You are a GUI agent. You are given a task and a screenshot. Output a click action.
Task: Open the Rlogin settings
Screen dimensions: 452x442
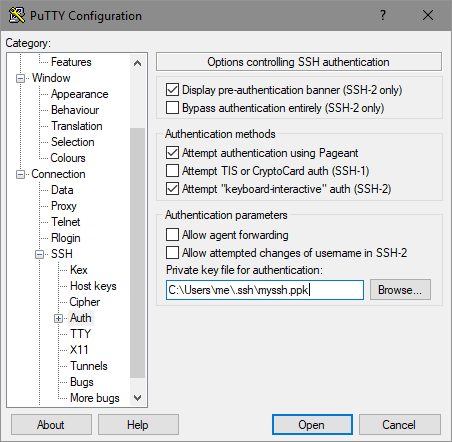pos(66,238)
